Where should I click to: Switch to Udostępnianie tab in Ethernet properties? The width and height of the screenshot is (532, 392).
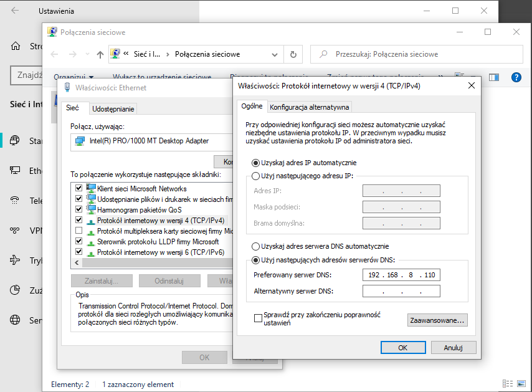tap(113, 109)
